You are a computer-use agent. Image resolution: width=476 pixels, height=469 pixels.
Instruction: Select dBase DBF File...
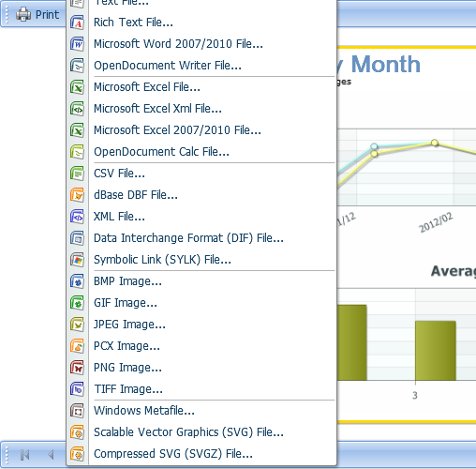[201, 195]
